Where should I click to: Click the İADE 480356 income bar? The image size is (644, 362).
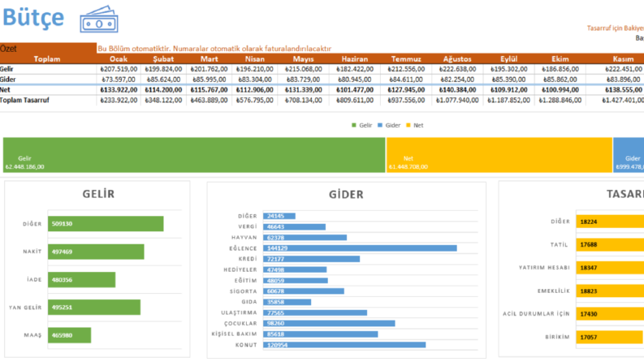(82, 279)
